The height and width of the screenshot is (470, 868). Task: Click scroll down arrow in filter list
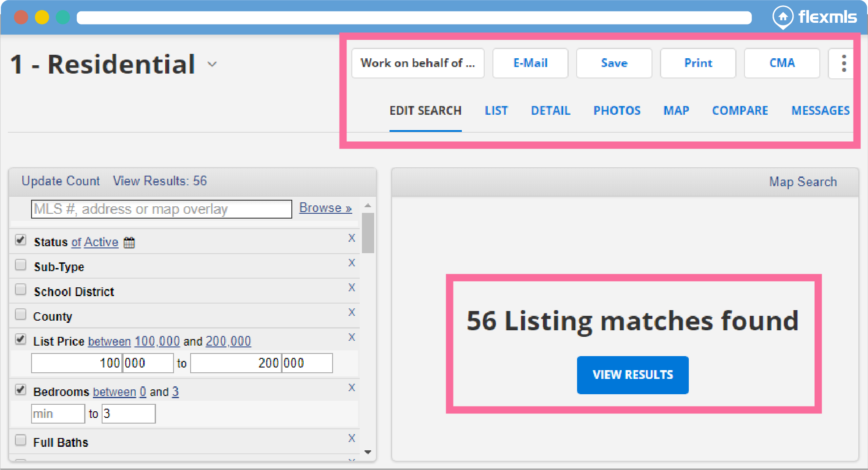point(368,452)
